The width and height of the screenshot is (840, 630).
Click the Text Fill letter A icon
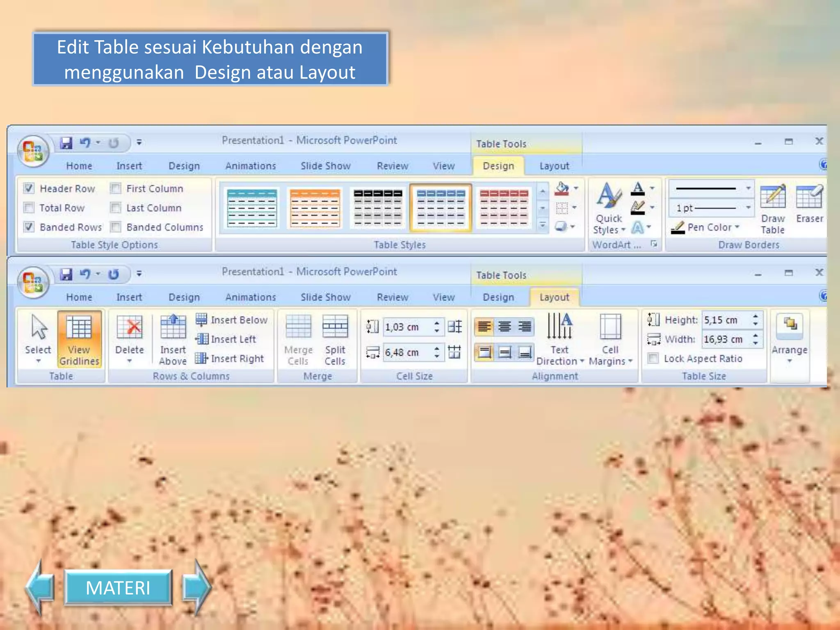(638, 189)
